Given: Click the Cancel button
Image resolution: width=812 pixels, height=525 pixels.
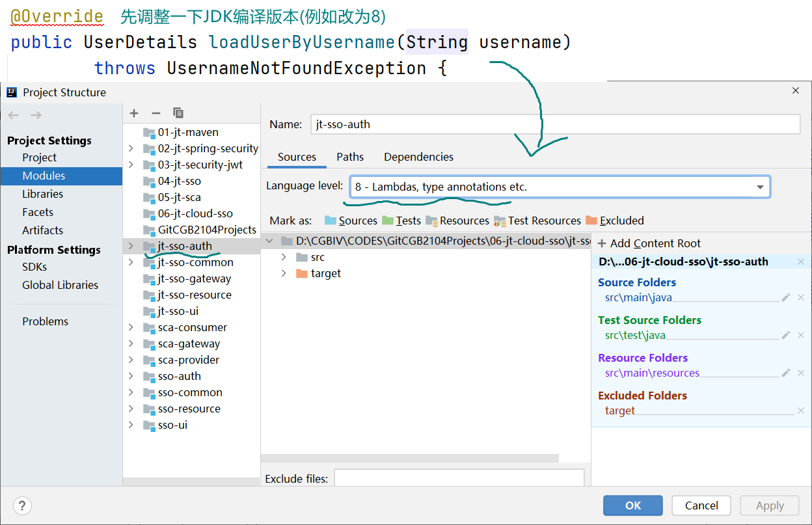Looking at the screenshot, I should (x=701, y=505).
